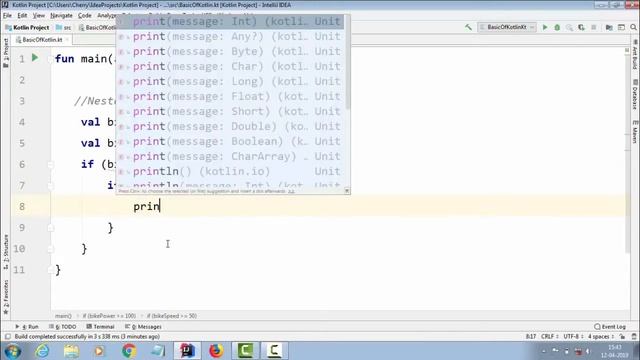Select print(message: Byte) completion suggestion
The height and width of the screenshot is (360, 640).
coord(231,51)
